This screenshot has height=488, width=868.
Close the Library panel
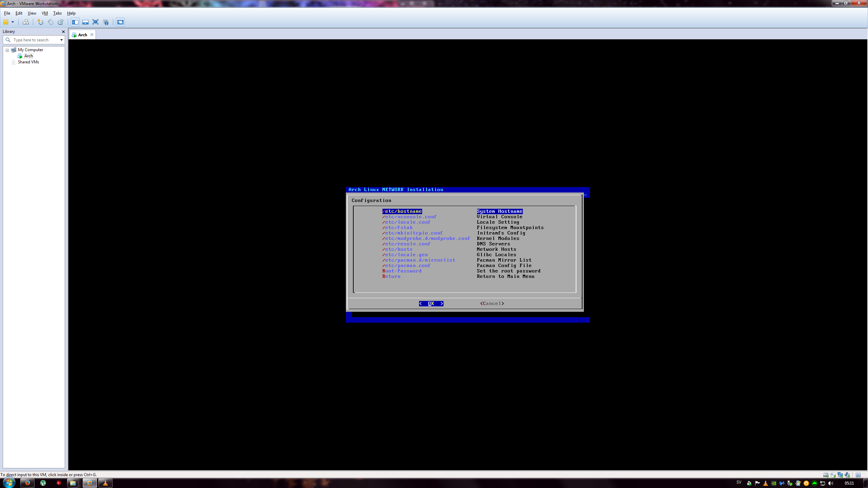(63, 32)
